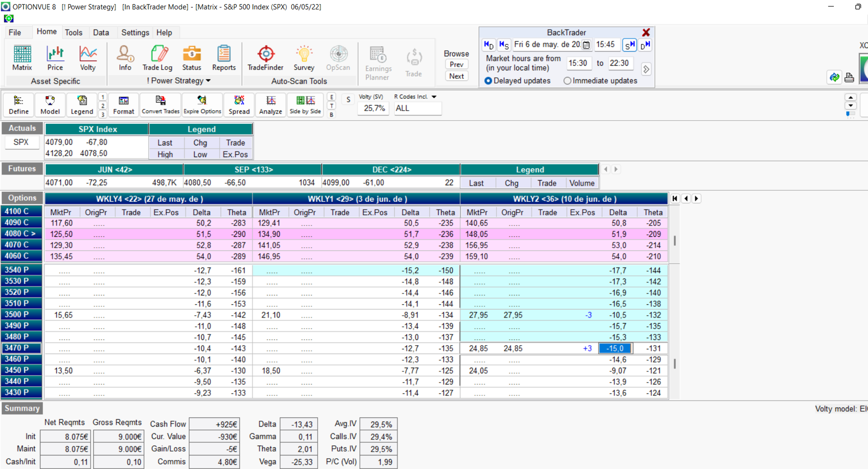This screenshot has height=469, width=868.
Task: Click the market open time 15:30 field
Action: 578,63
